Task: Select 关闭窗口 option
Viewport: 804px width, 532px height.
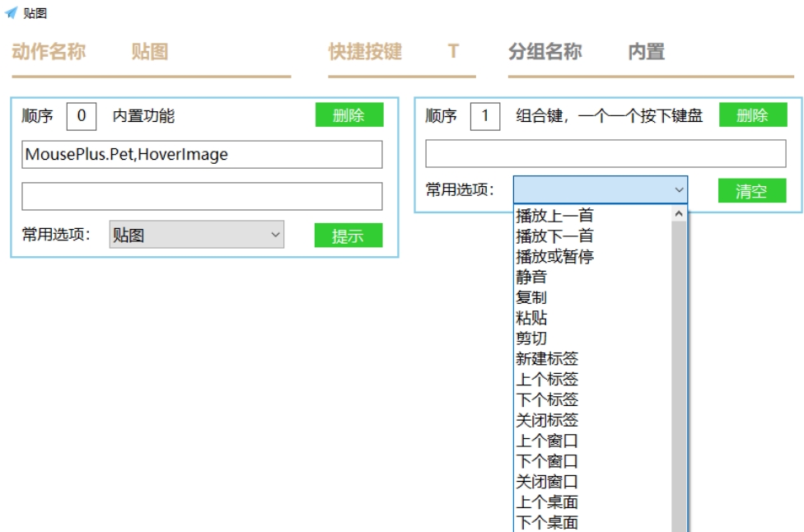Action: click(547, 482)
